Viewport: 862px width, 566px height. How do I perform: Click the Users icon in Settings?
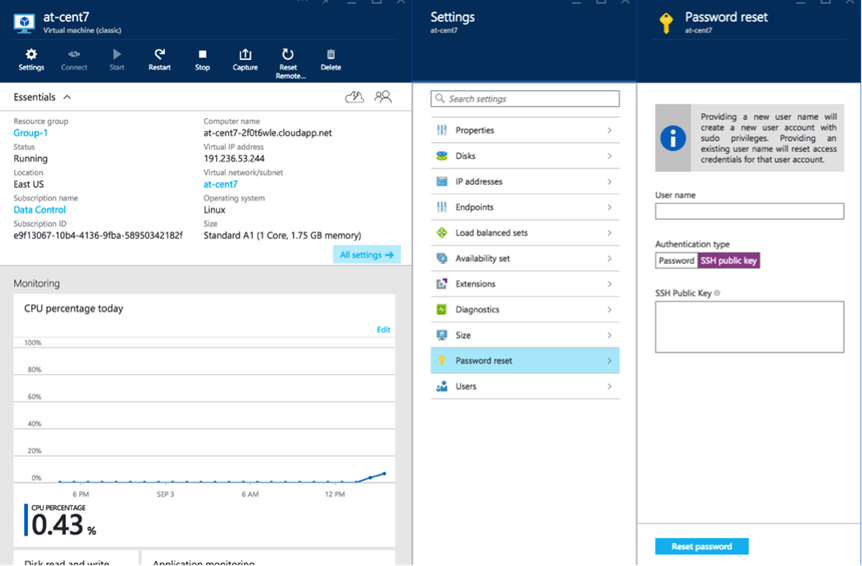coord(441,386)
